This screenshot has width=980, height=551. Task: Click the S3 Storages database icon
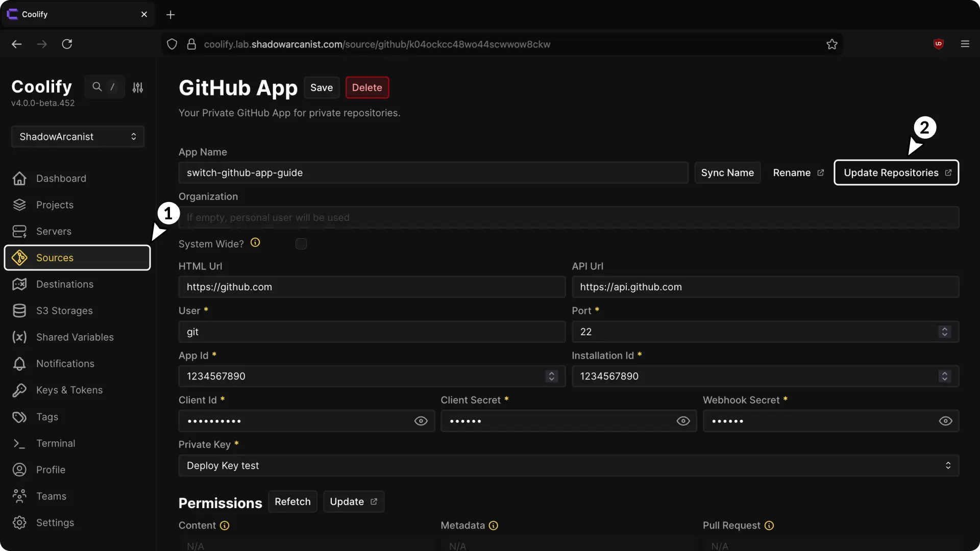tap(19, 311)
